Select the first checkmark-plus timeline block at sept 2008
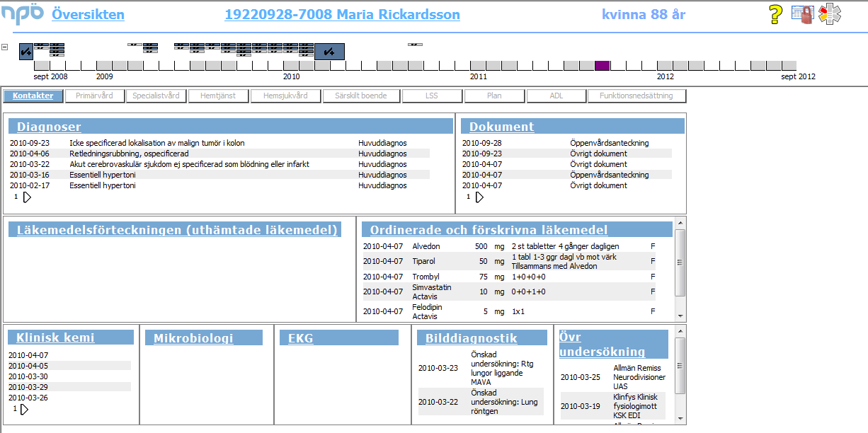The height and width of the screenshot is (433, 868). [25, 52]
